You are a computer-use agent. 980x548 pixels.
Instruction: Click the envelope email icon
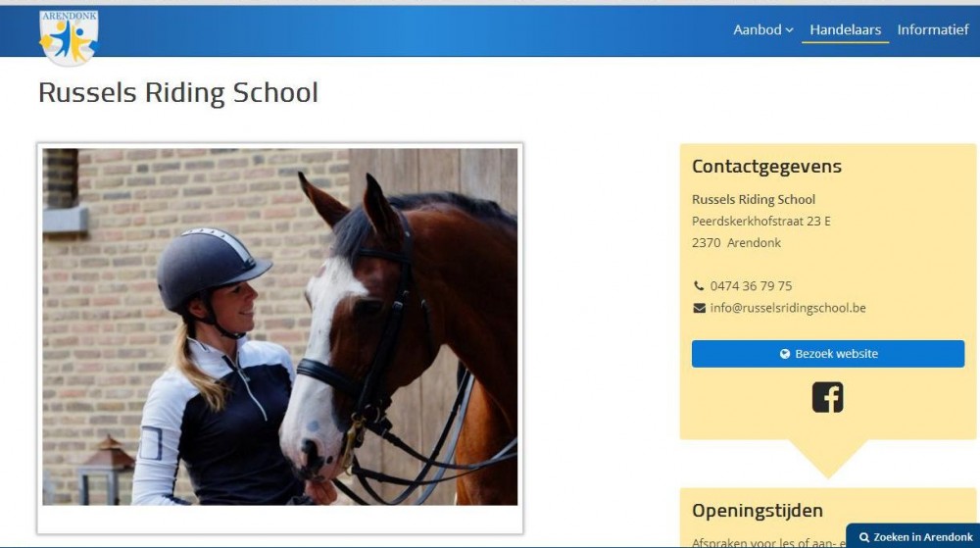click(700, 308)
